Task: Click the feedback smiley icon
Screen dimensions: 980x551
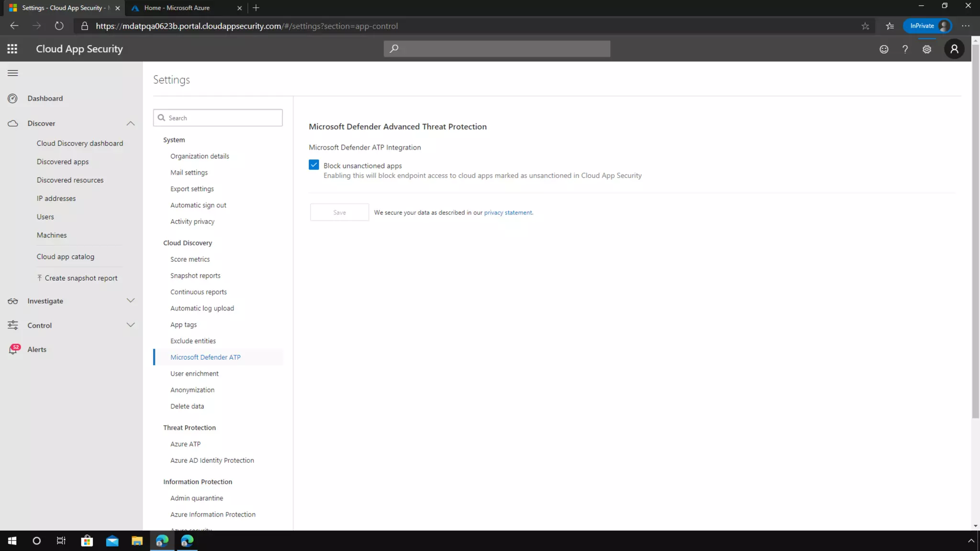Action: click(884, 49)
